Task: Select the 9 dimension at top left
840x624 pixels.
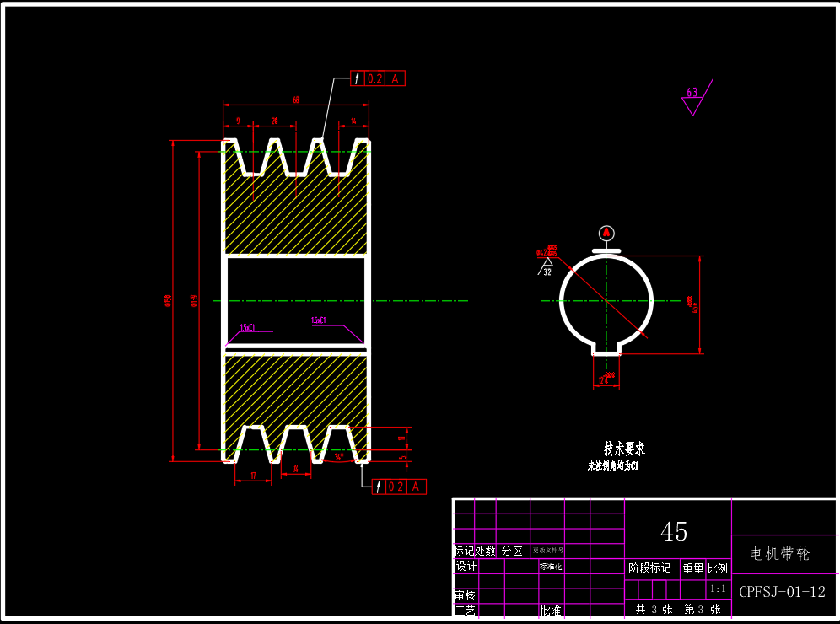Action: tap(238, 121)
